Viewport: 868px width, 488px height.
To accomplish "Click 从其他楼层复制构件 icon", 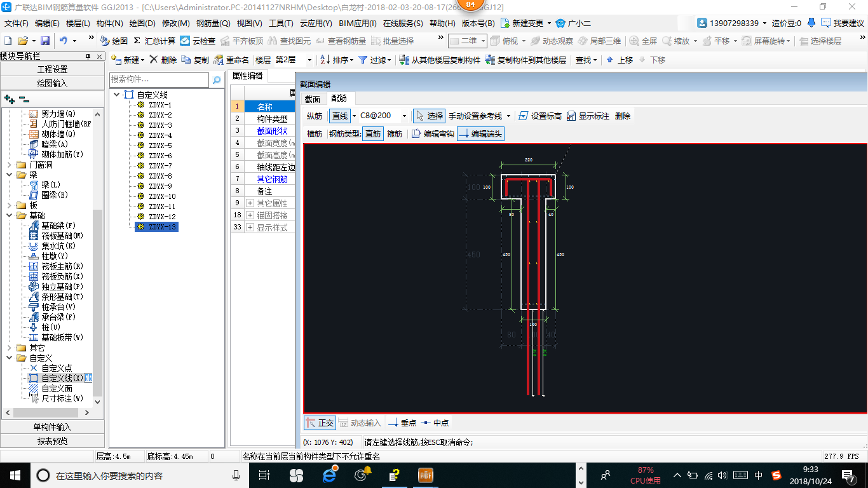I will point(440,60).
